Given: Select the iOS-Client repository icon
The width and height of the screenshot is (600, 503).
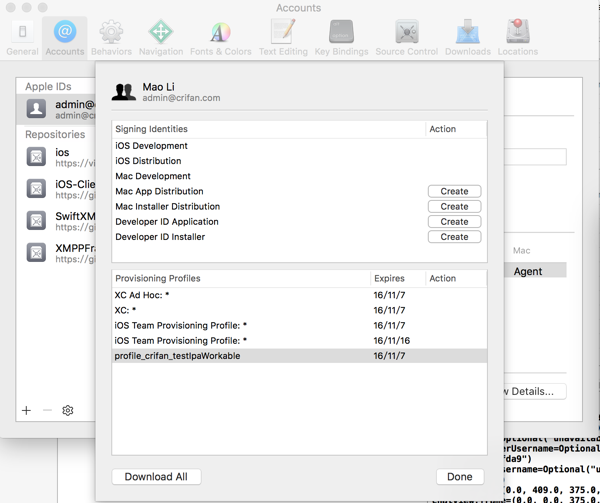Looking at the screenshot, I should (x=36, y=189).
